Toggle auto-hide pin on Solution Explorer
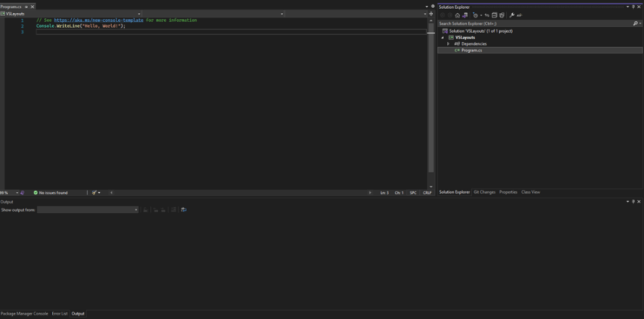The image size is (644, 319). 633,7
